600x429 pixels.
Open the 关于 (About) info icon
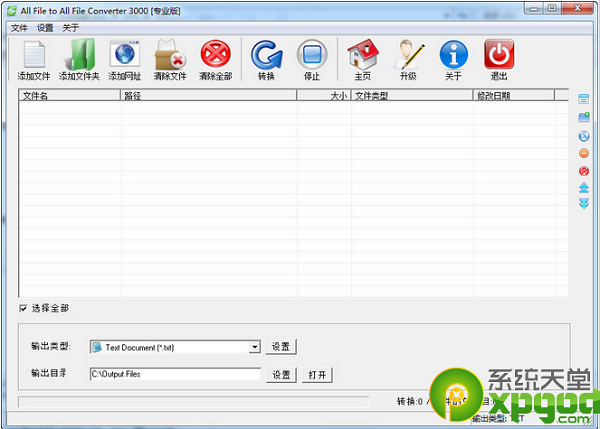tap(453, 56)
